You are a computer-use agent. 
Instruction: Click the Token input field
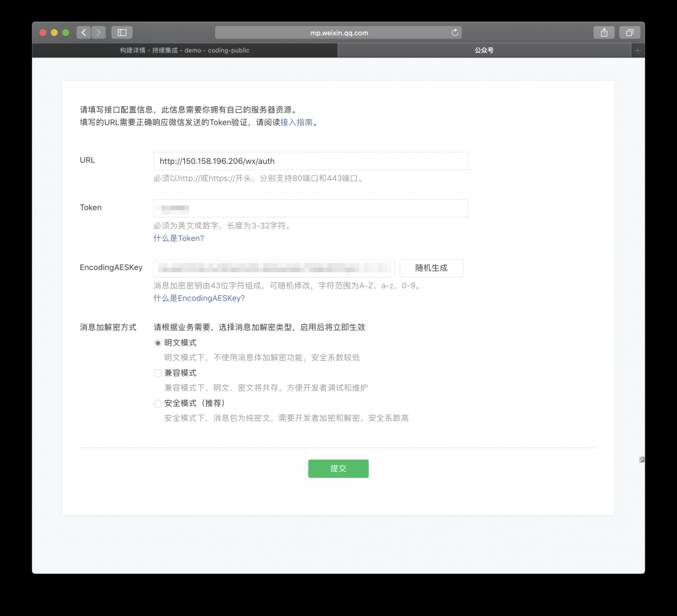coord(311,208)
